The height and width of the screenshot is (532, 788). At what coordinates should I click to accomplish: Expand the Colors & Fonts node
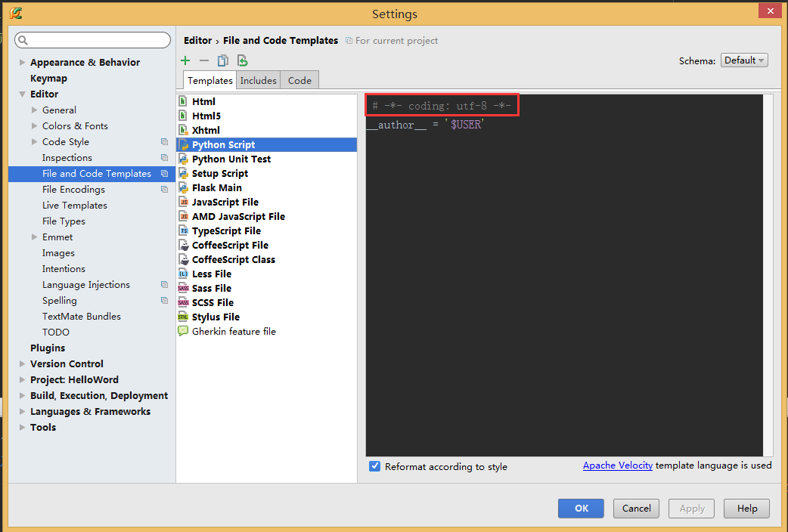[34, 125]
